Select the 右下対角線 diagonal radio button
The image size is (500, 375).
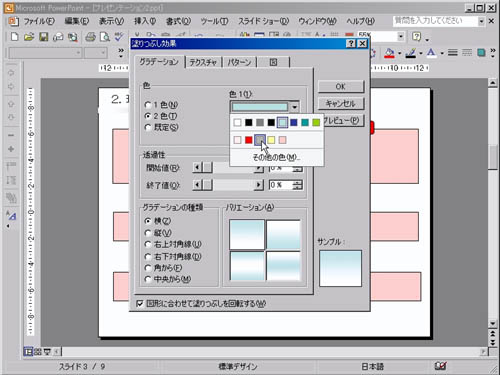(148, 256)
